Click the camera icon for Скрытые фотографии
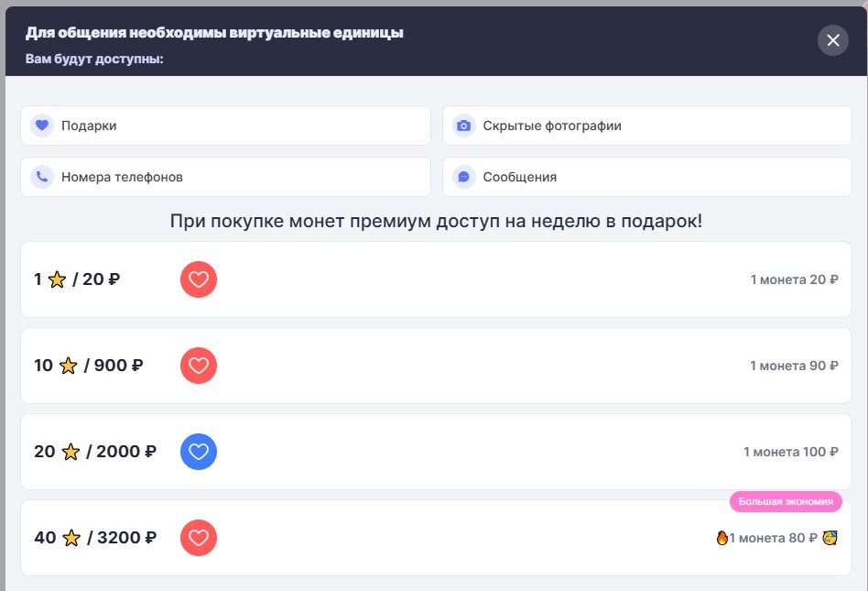Image resolution: width=868 pixels, height=591 pixels. click(x=463, y=126)
